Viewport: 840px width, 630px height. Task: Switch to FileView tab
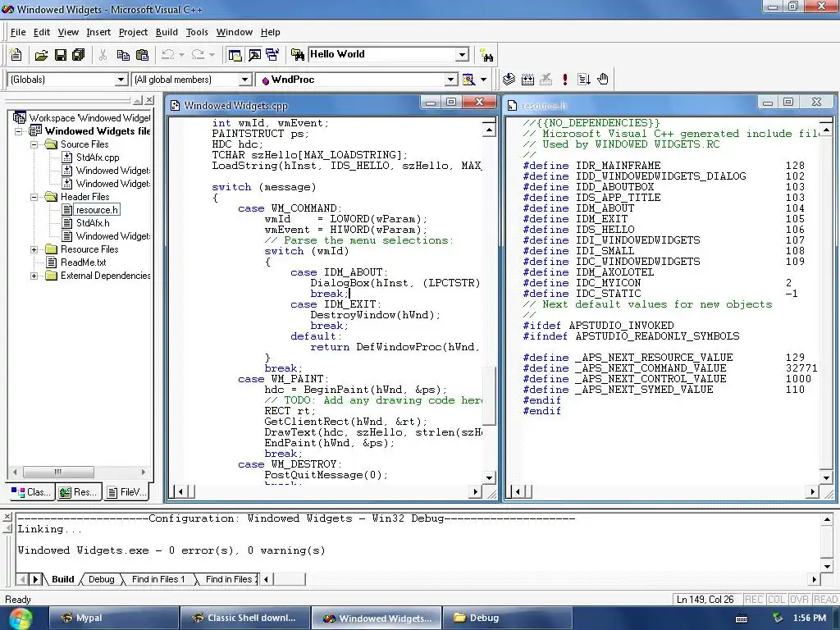[x=126, y=492]
